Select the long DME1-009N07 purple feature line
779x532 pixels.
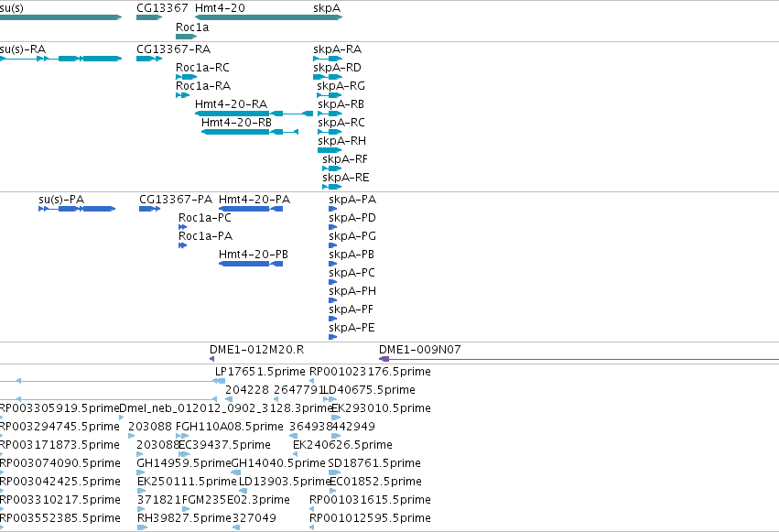click(579, 359)
